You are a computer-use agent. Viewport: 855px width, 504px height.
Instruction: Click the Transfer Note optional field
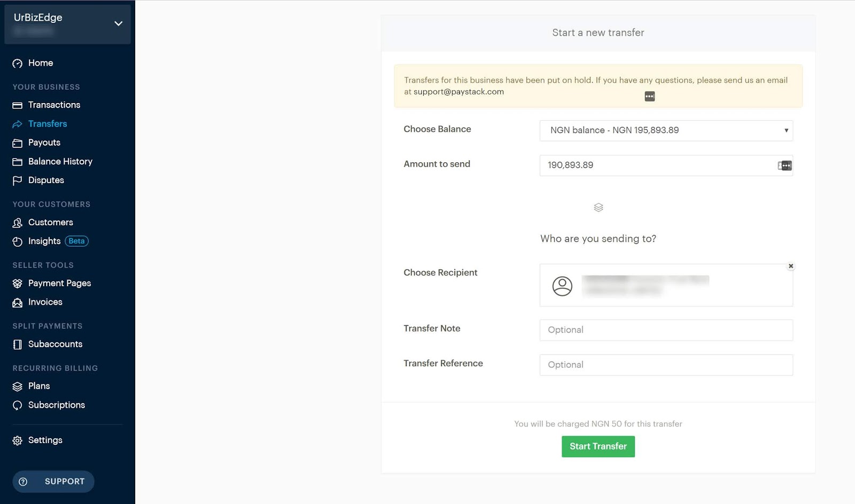pyautogui.click(x=666, y=330)
